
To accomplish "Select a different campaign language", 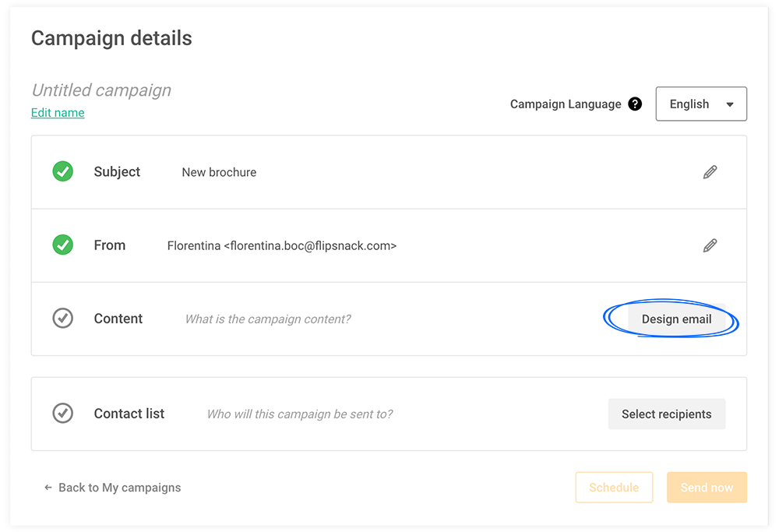I will click(700, 104).
